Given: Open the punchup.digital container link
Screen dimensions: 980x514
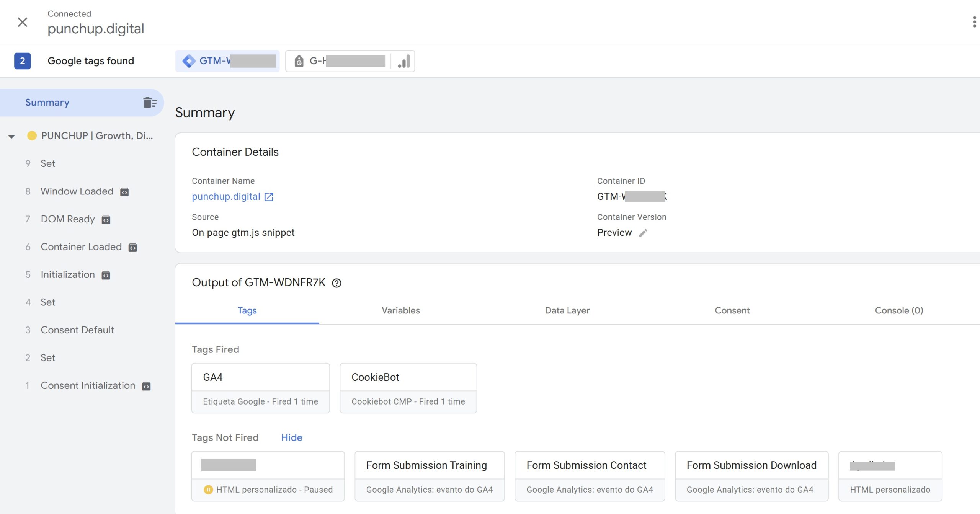Looking at the screenshot, I should pyautogui.click(x=227, y=196).
